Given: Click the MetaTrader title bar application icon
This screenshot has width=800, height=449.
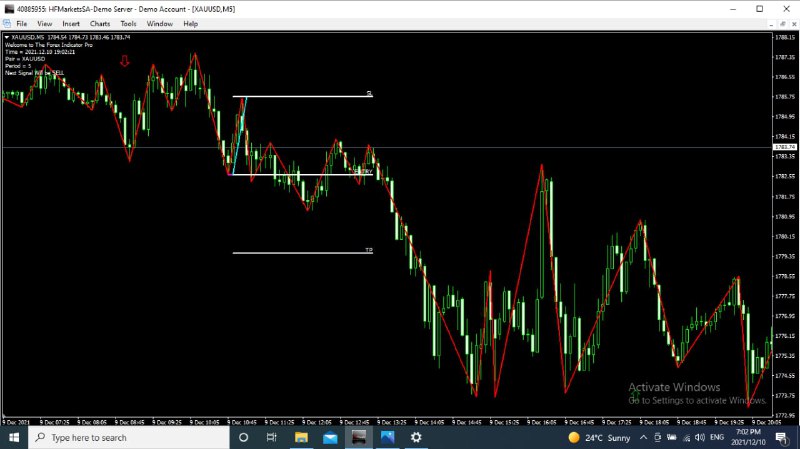Looking at the screenshot, I should click(9, 9).
